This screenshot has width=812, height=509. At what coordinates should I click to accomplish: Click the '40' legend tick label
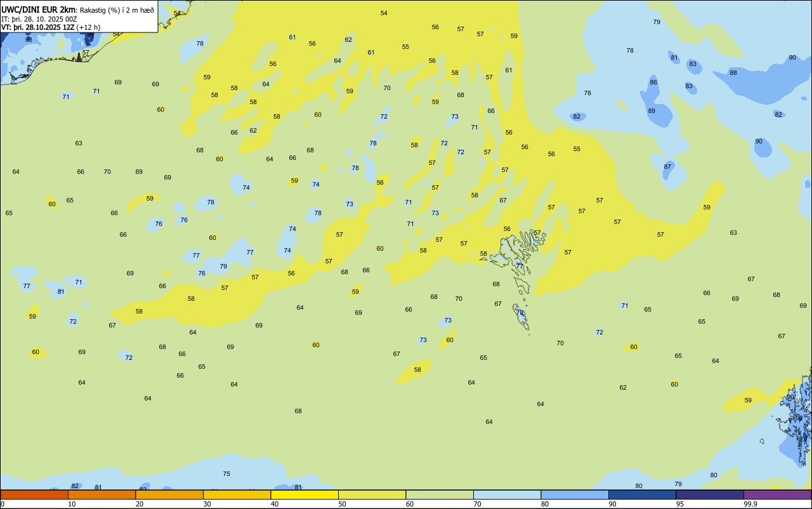(x=274, y=504)
